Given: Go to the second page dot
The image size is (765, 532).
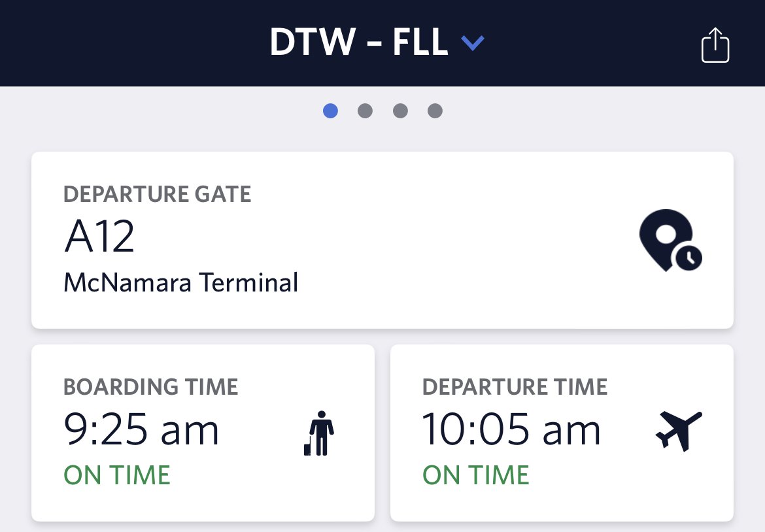Looking at the screenshot, I should pyautogui.click(x=365, y=110).
